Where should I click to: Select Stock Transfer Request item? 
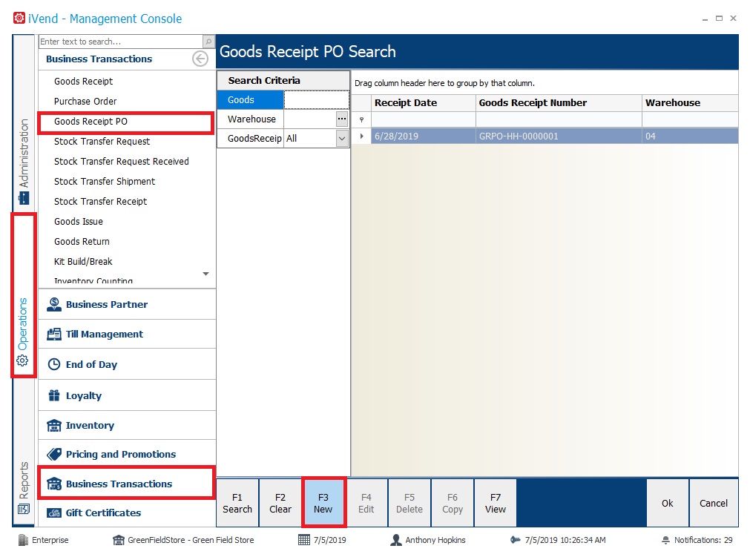coord(102,142)
